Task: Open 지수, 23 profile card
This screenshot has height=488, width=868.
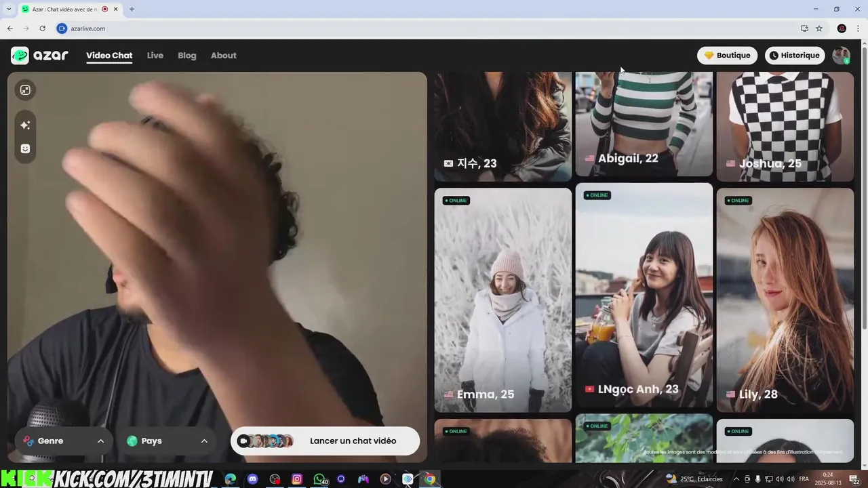Action: click(x=503, y=127)
